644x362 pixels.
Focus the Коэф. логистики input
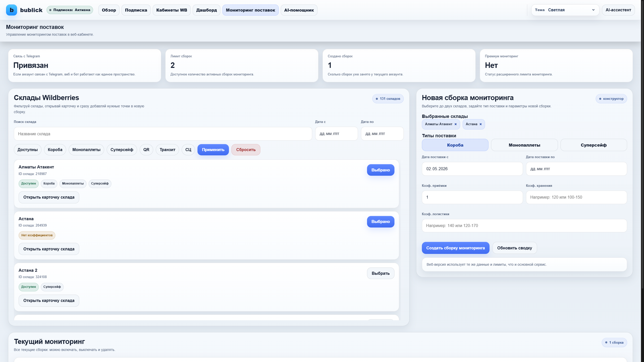[524, 226]
